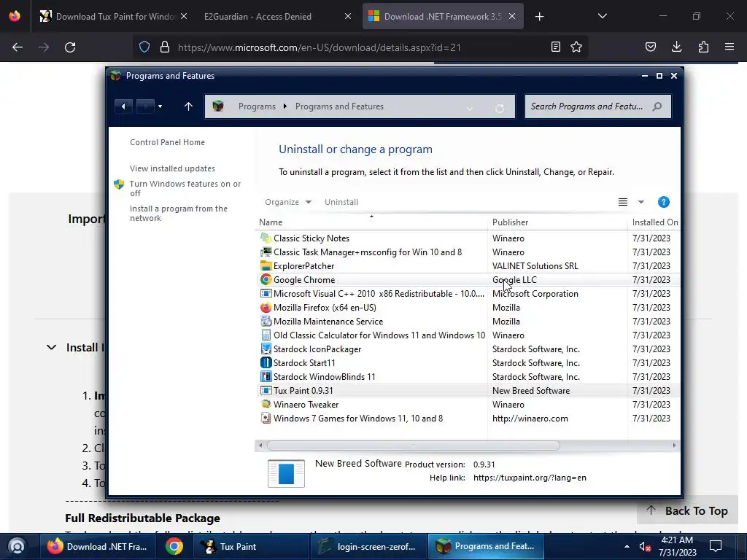Expand the address bar history dropdown
This screenshot has width=747, height=560.
469,108
